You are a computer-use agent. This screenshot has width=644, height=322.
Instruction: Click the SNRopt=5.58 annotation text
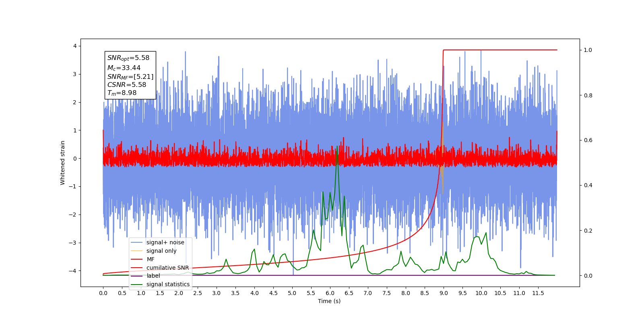click(128, 58)
